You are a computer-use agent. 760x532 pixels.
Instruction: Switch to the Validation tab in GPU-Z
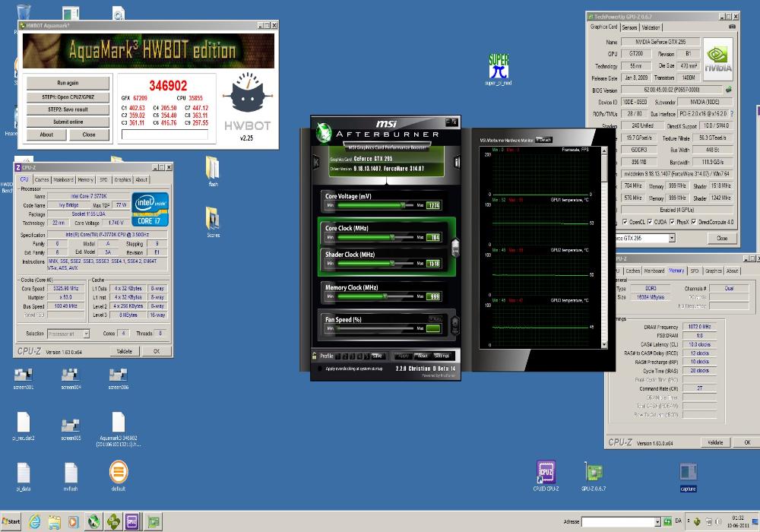(651, 27)
